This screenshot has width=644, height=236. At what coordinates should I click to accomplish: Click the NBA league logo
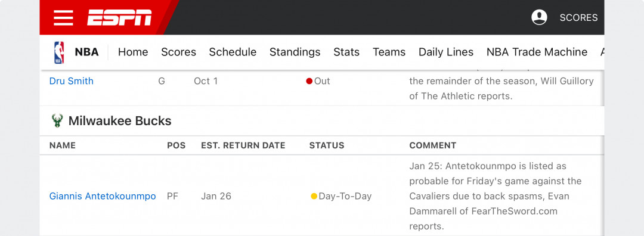click(59, 52)
